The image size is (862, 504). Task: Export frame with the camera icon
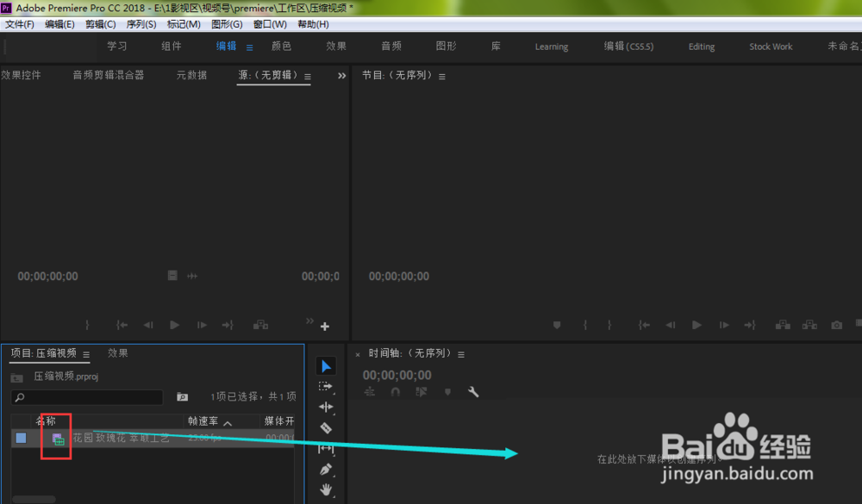click(836, 325)
